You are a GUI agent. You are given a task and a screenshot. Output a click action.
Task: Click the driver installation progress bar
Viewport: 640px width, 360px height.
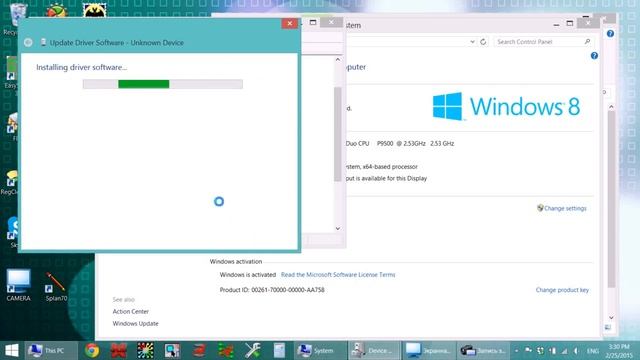(x=163, y=84)
